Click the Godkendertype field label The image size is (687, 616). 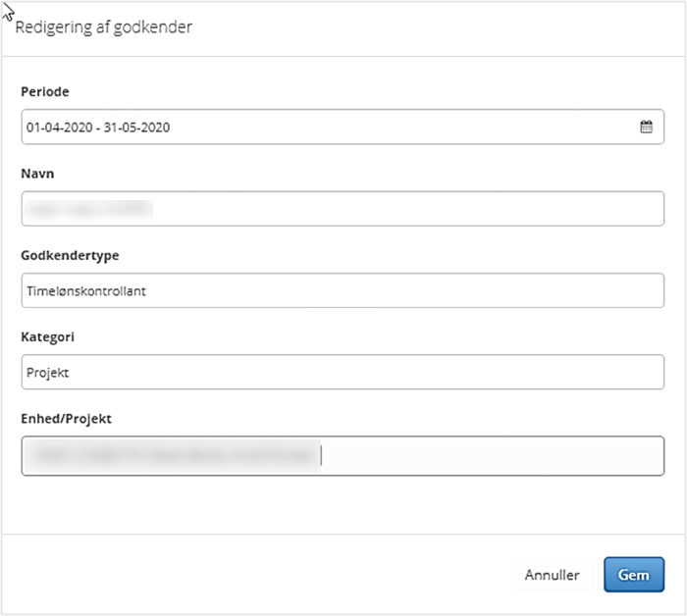[x=69, y=255]
